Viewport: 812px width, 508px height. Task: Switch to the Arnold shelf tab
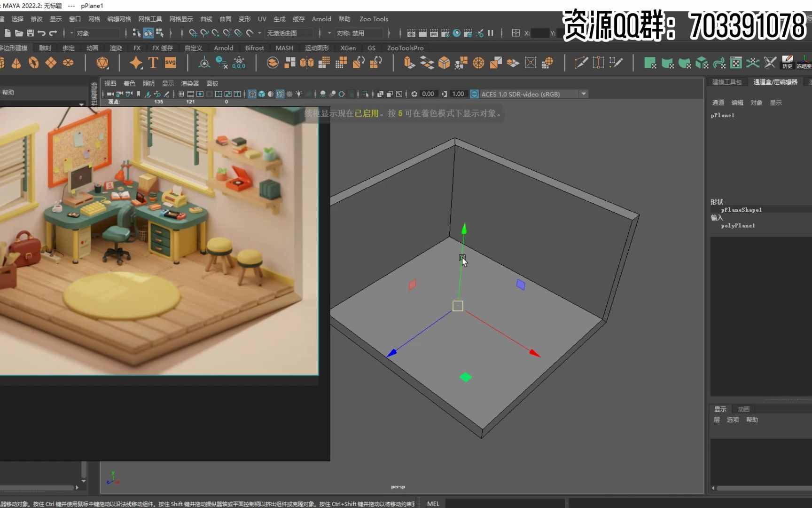pos(224,48)
